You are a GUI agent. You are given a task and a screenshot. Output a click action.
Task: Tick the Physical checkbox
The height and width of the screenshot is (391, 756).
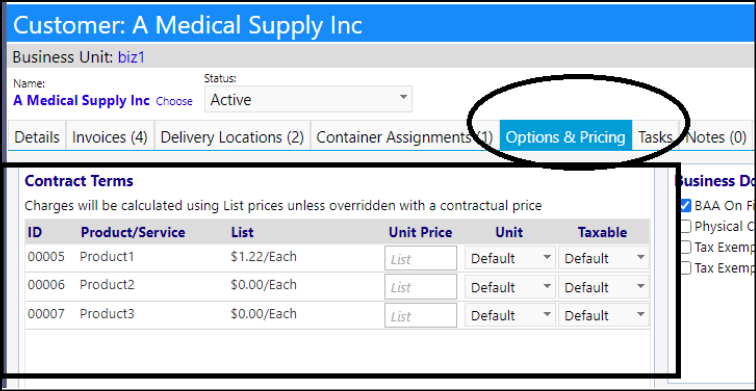(x=685, y=226)
